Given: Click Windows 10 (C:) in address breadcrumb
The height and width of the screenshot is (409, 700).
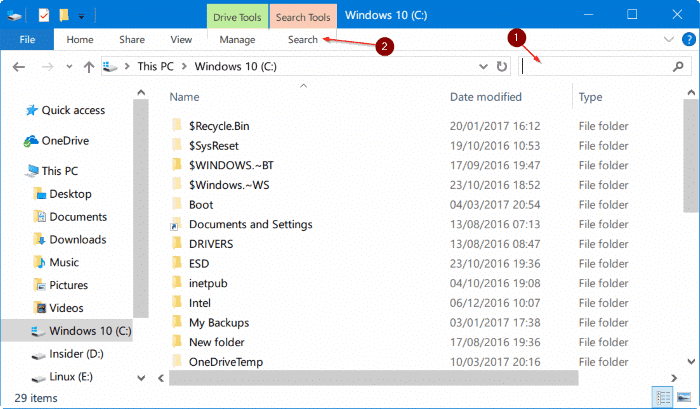Looking at the screenshot, I should (235, 67).
